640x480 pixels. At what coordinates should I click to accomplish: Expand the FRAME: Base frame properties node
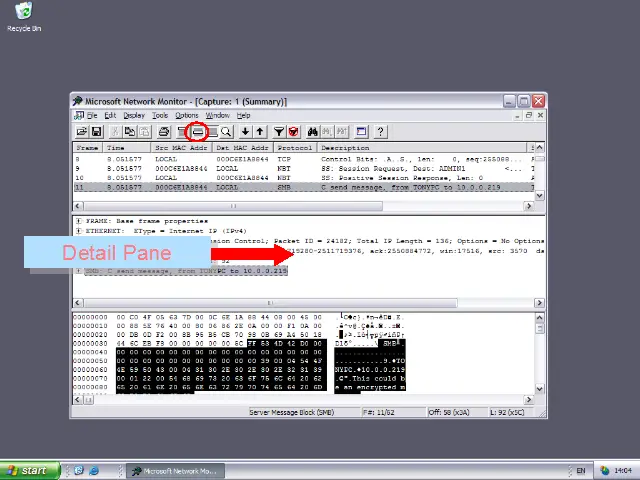point(79,221)
